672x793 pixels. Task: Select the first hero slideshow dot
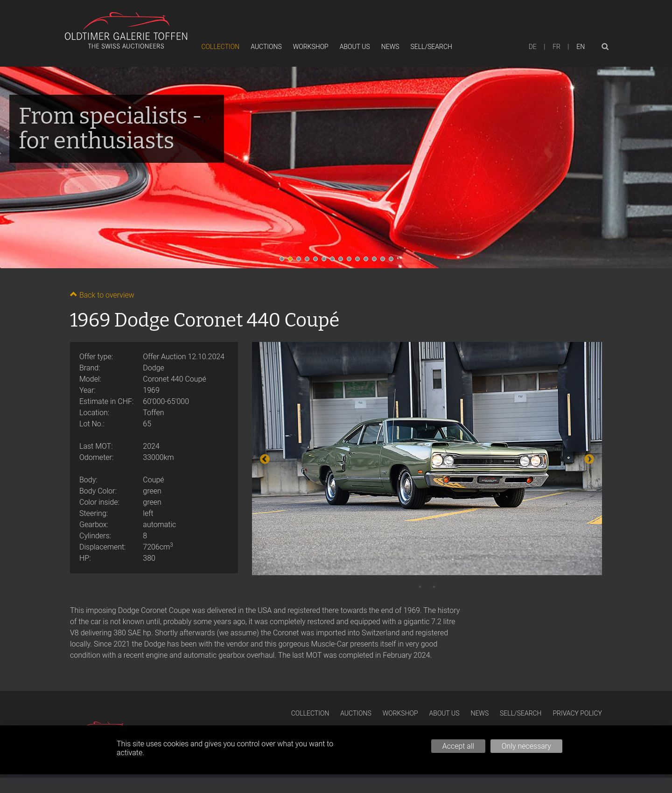click(282, 259)
